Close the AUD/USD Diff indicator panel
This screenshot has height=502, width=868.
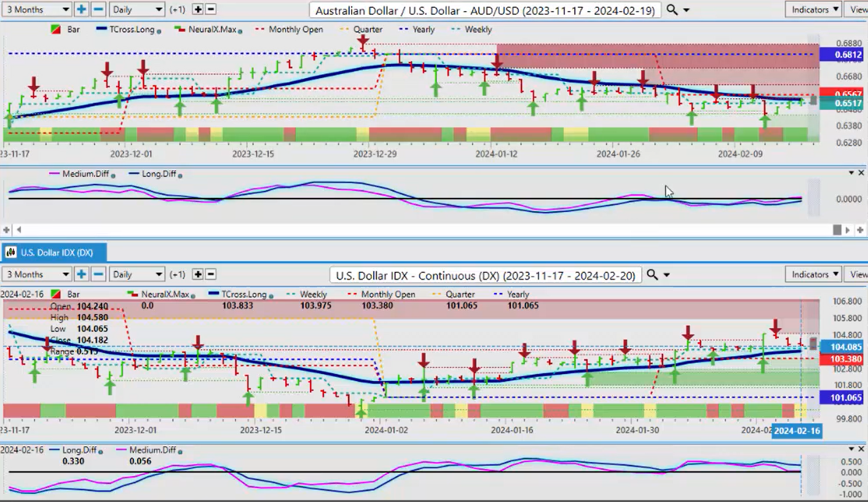[x=861, y=173]
